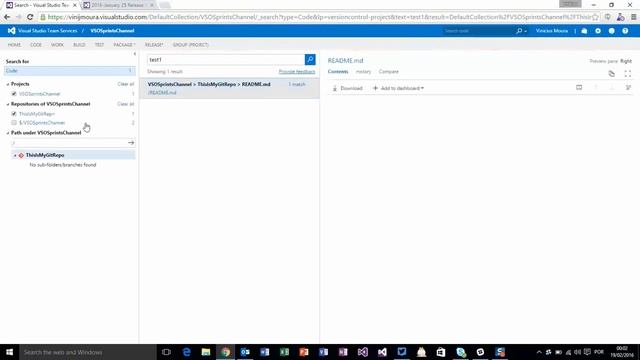640x360 pixels.
Task: Click the toggle annotations panel icon
Action: coord(579,87)
